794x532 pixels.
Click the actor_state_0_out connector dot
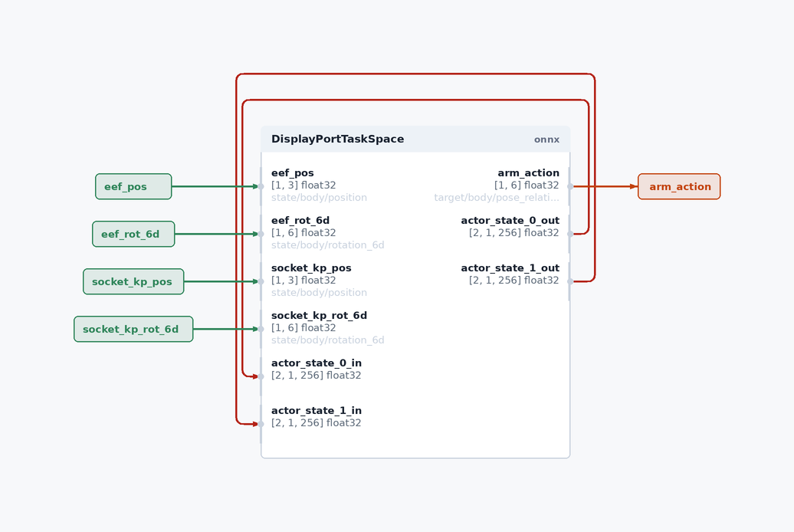pyautogui.click(x=570, y=234)
